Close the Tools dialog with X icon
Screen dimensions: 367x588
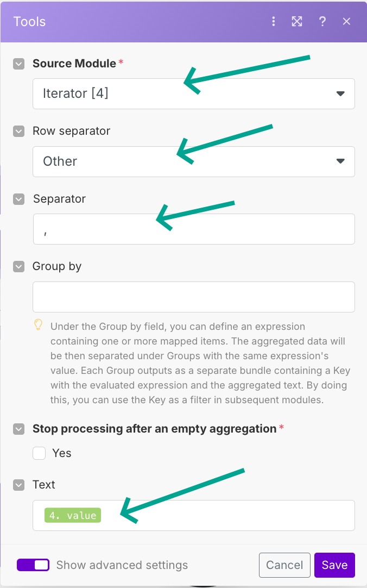point(347,22)
